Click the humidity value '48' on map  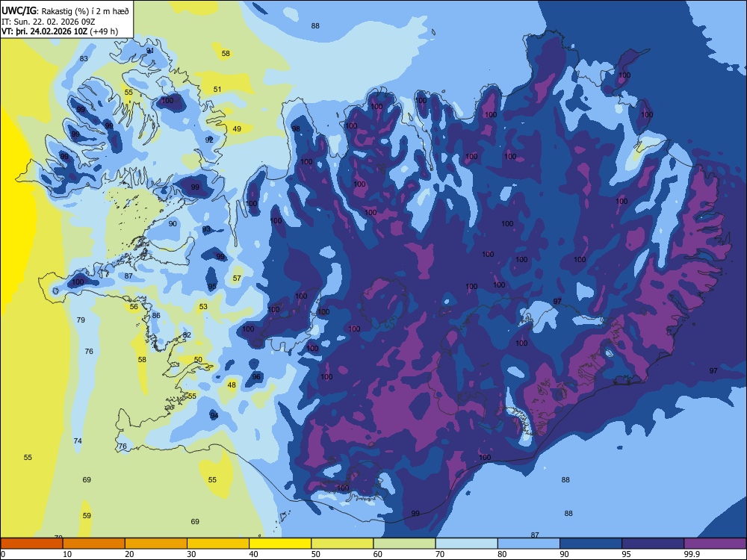coord(232,385)
